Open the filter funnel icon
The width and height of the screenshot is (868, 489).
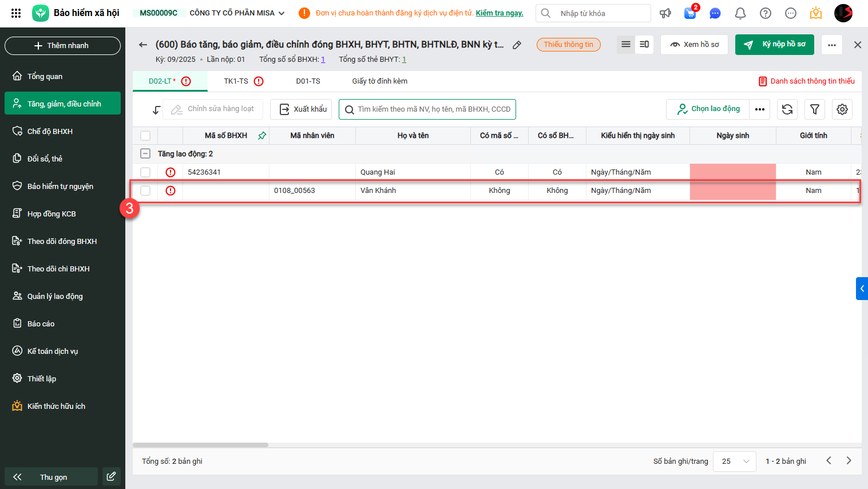click(815, 109)
